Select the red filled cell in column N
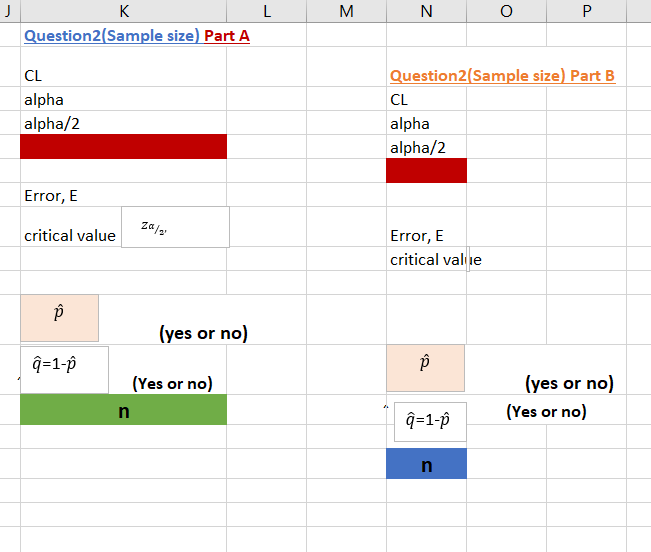The image size is (651, 552). click(x=426, y=170)
